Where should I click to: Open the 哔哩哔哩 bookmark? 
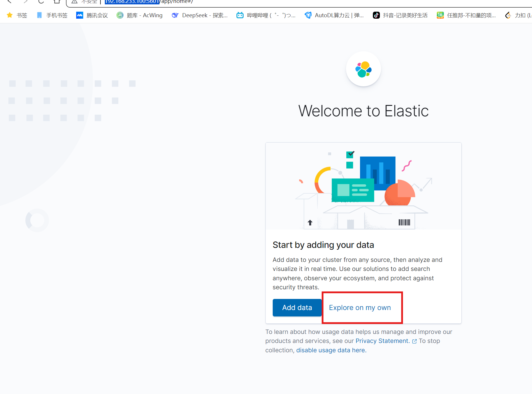[x=266, y=15]
